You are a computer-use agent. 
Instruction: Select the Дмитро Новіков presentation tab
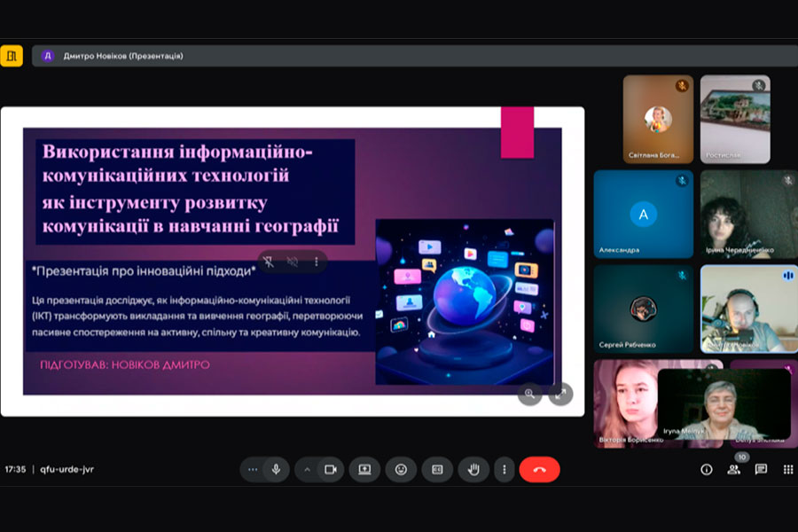(122, 56)
